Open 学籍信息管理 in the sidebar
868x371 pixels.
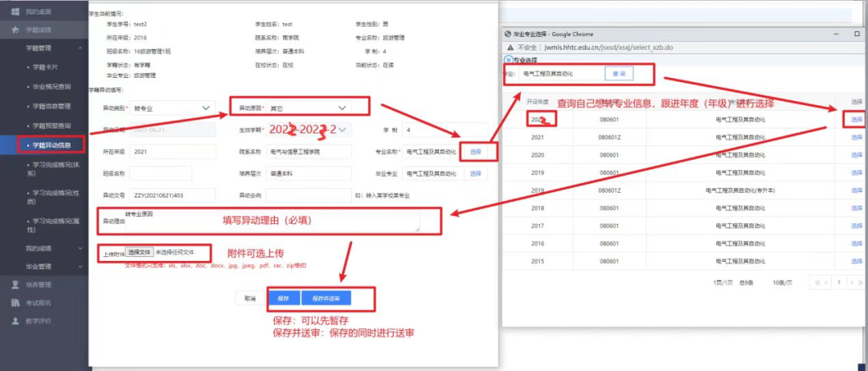[51, 106]
